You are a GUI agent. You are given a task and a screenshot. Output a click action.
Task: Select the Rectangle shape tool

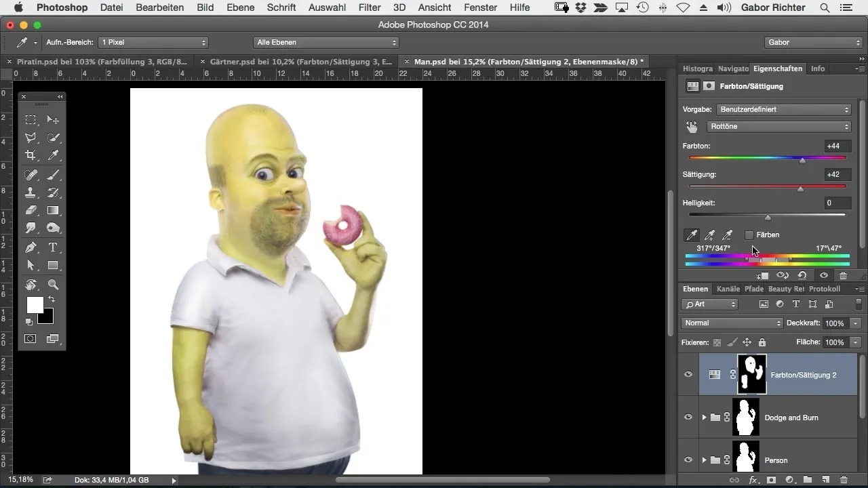[x=53, y=266]
